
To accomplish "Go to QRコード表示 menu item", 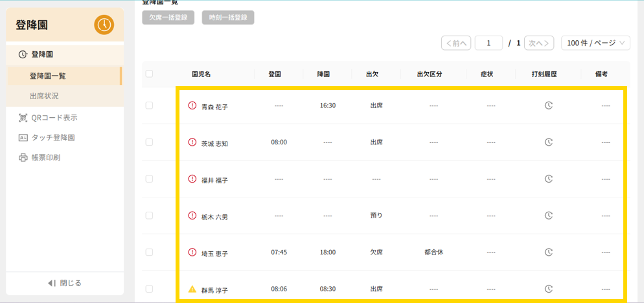I will 54,117.
